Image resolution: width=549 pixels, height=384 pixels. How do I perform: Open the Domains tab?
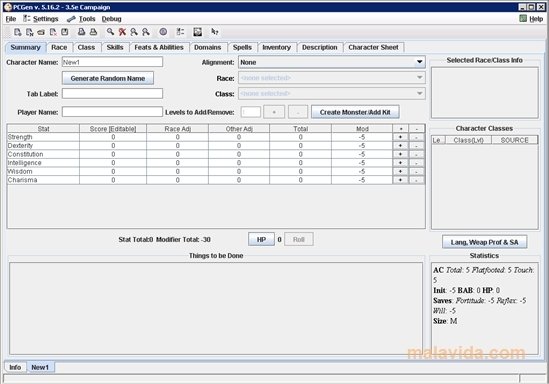pyautogui.click(x=208, y=47)
